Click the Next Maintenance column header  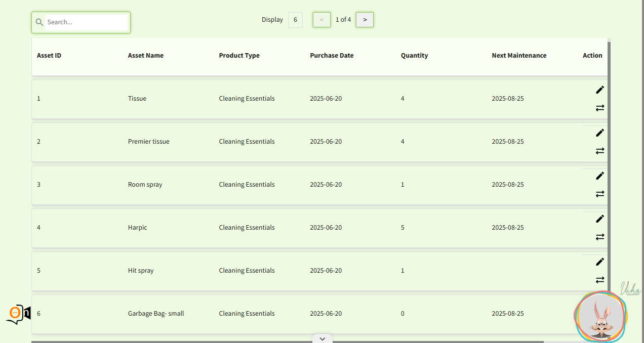click(519, 56)
